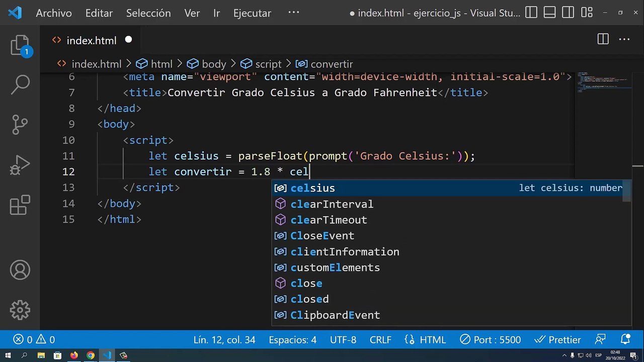The width and height of the screenshot is (644, 362).
Task: Open the Editar menu
Action: [x=99, y=13]
